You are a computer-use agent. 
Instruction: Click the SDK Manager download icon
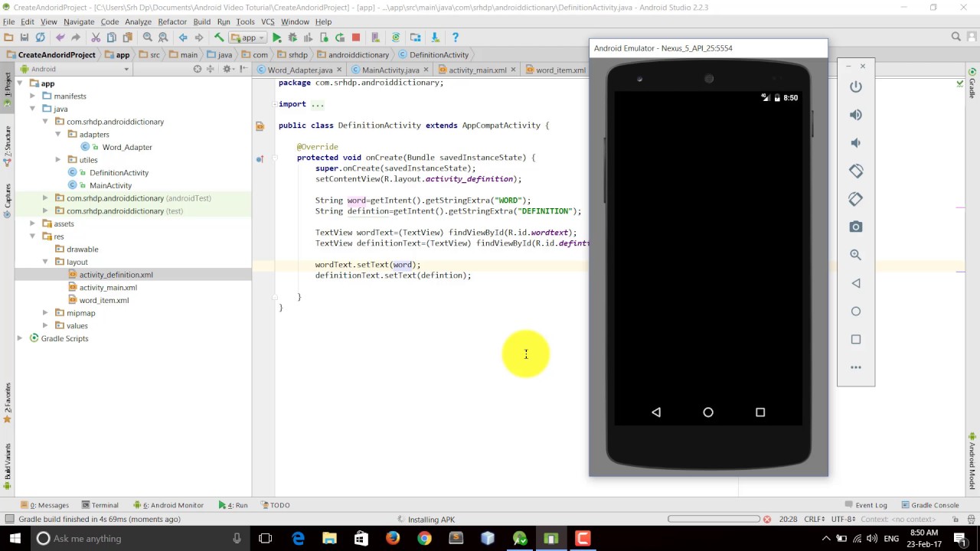[x=435, y=37]
